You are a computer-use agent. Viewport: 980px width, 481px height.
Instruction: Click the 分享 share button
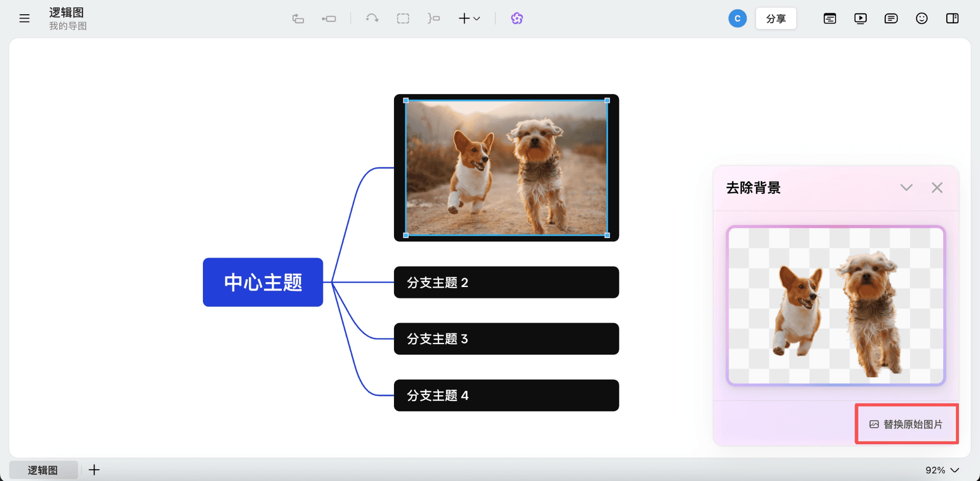point(776,18)
